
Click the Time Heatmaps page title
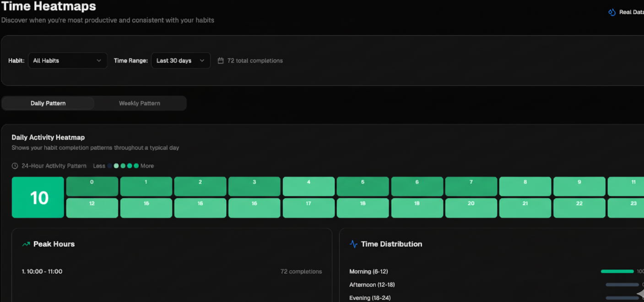(49, 6)
